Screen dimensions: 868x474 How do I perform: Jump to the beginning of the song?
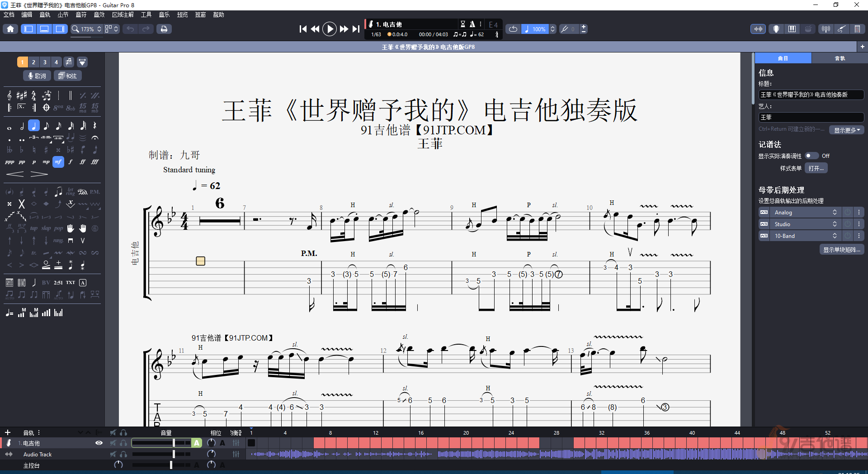click(303, 29)
